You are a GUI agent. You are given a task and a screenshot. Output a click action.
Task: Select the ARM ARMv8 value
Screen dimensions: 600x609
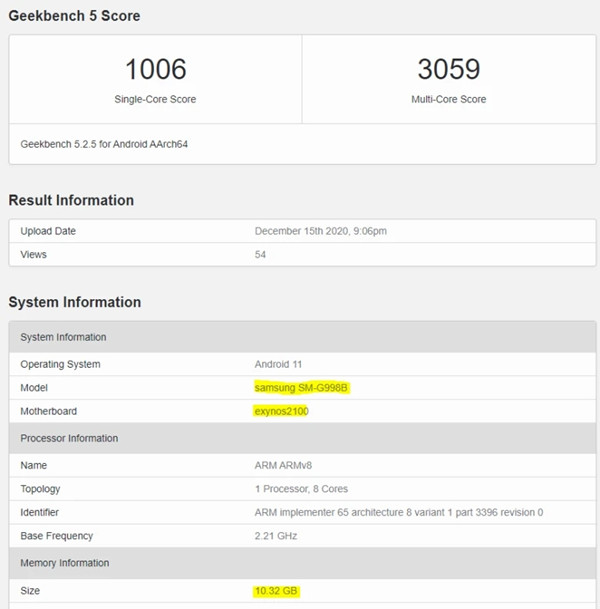tap(283, 465)
